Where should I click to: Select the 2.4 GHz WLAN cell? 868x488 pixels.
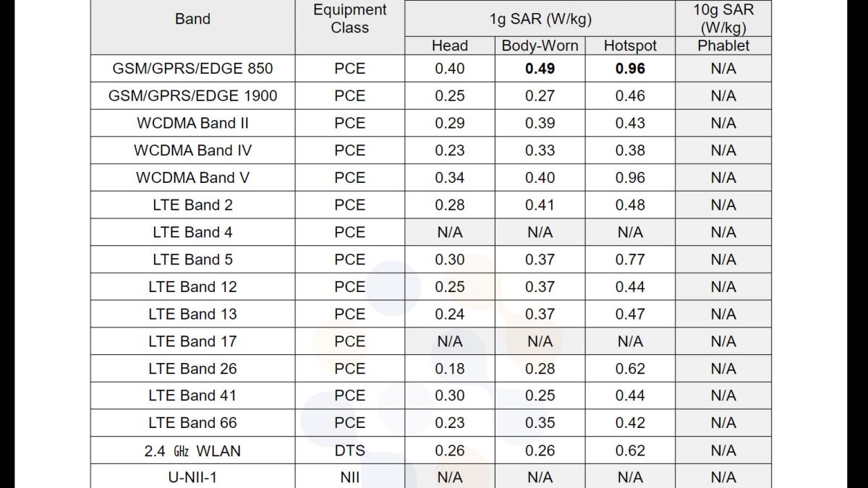click(x=192, y=451)
